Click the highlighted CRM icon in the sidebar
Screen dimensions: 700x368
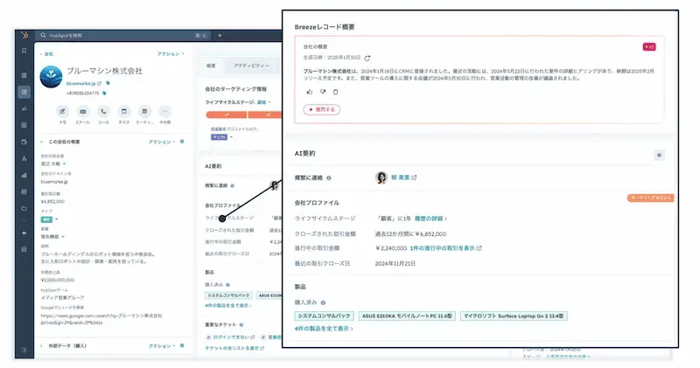pos(24,92)
